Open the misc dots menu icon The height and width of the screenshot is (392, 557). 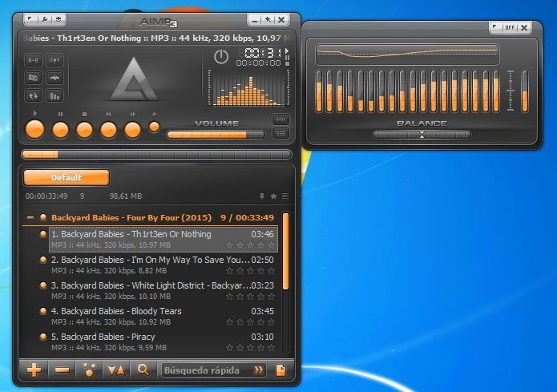89,370
